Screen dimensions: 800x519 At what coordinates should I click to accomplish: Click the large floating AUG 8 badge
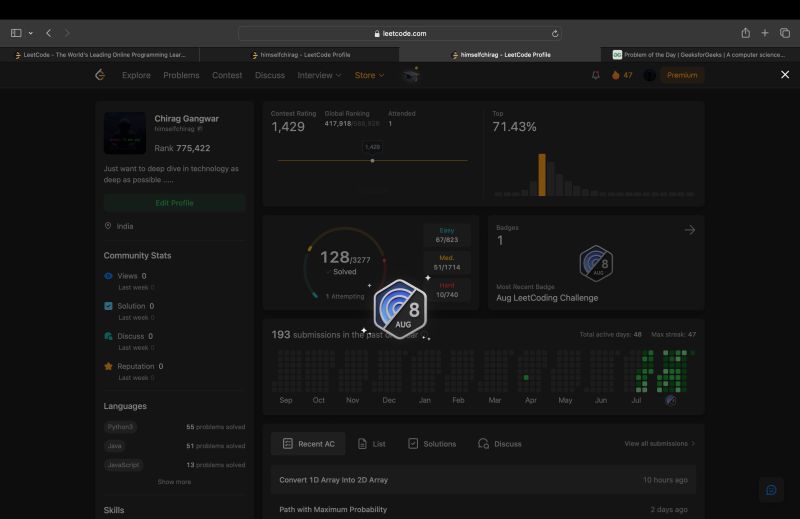pos(401,309)
